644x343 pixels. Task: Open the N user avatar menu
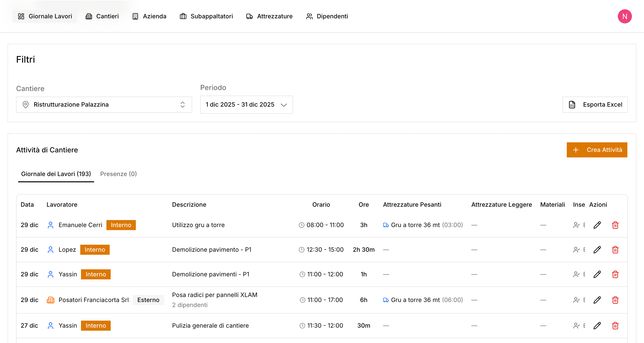point(625,16)
